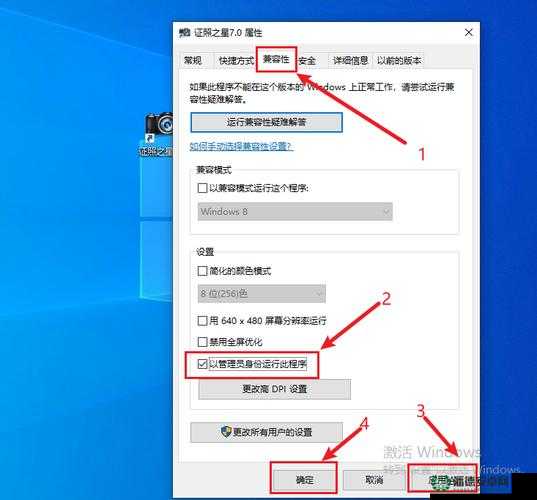Open the 证照之星 desktop shortcut icon

point(158,134)
